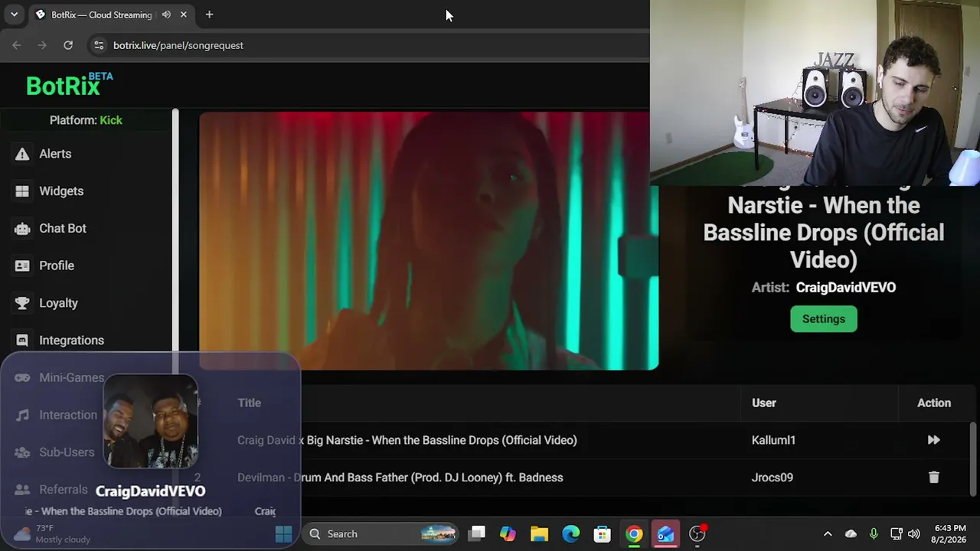Click the site information icon in address bar
980x551 pixels.
pyautogui.click(x=98, y=45)
